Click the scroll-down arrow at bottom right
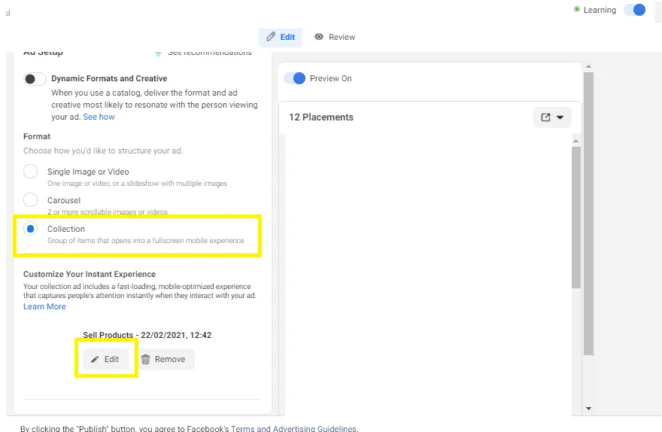Screen dimensions: 662x432 pyautogui.click(x=588, y=408)
